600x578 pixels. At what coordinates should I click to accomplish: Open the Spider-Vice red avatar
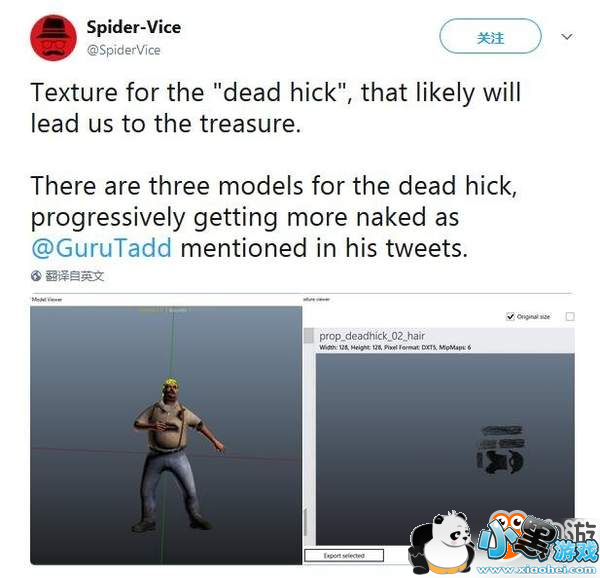click(x=53, y=38)
